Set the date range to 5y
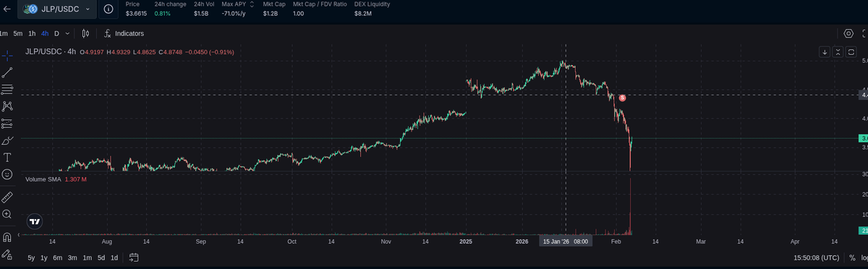 (x=31, y=257)
